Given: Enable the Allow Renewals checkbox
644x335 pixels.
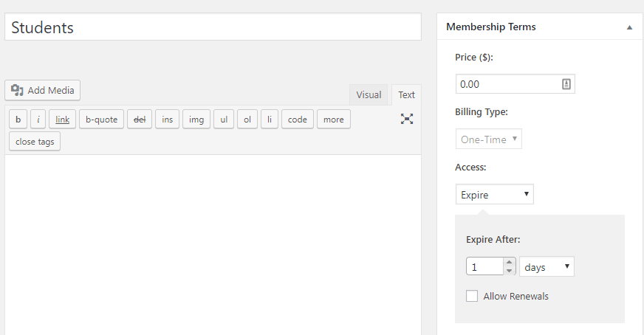Looking at the screenshot, I should 472,296.
